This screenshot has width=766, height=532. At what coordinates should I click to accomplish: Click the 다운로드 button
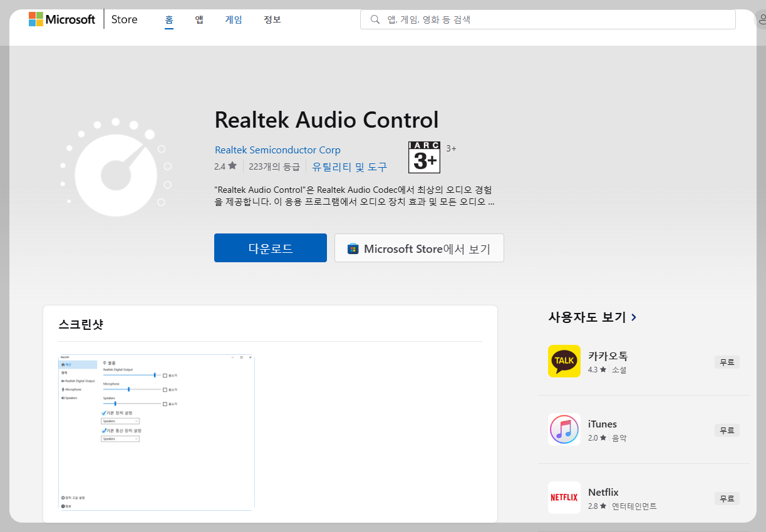coord(271,248)
